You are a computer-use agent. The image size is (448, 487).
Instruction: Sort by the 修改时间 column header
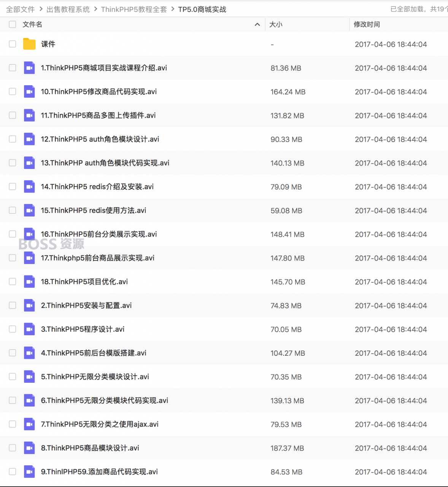point(367,24)
